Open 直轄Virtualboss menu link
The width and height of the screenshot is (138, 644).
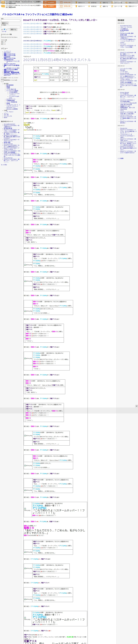[x=9, y=71]
